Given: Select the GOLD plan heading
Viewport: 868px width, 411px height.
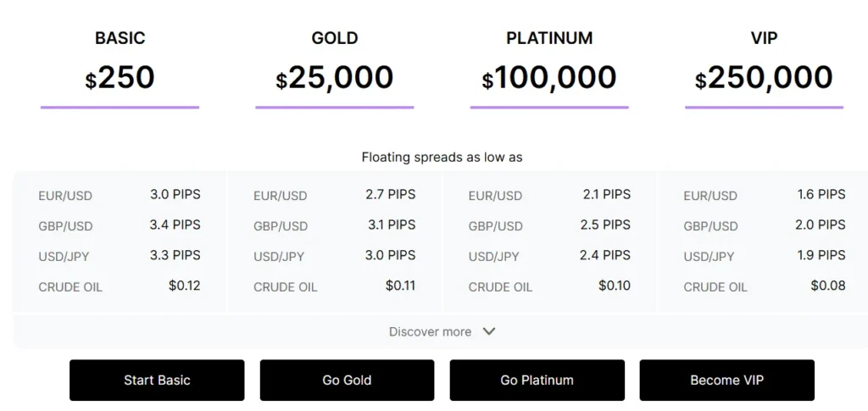Looking at the screenshot, I should (335, 38).
